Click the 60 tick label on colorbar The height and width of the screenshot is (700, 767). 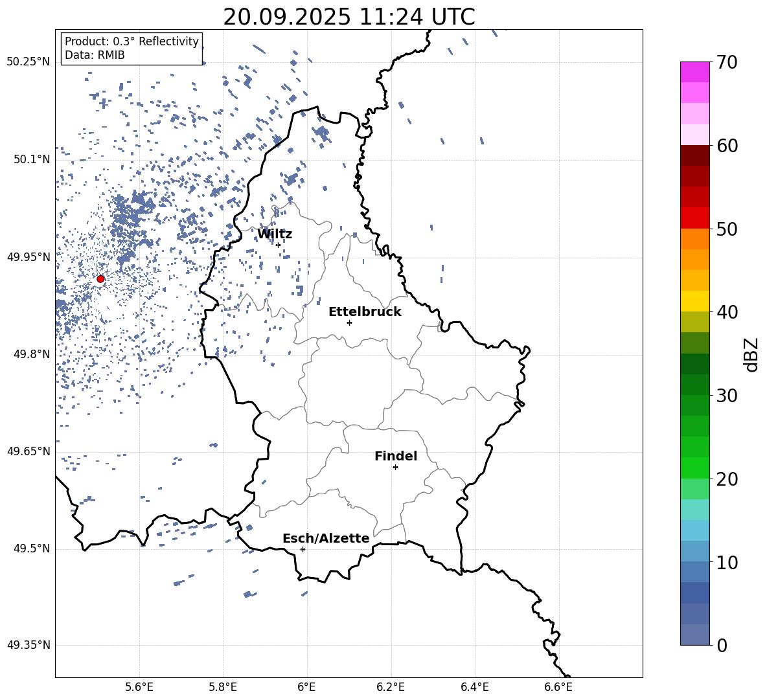click(727, 146)
